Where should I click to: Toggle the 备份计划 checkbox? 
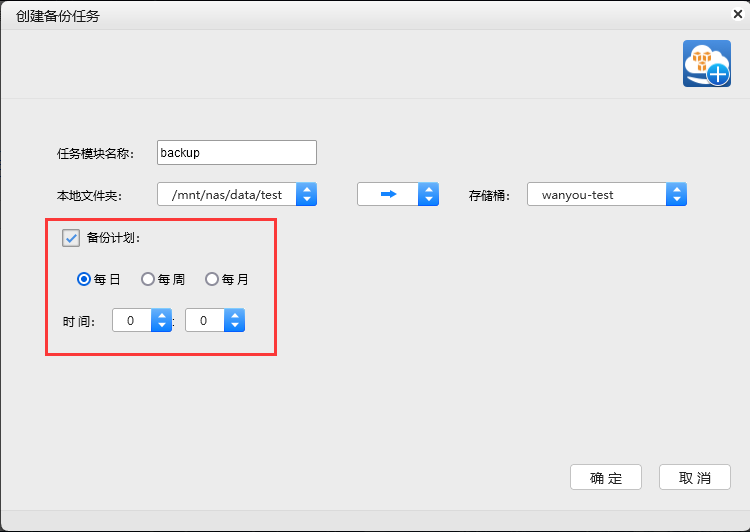tap(71, 238)
